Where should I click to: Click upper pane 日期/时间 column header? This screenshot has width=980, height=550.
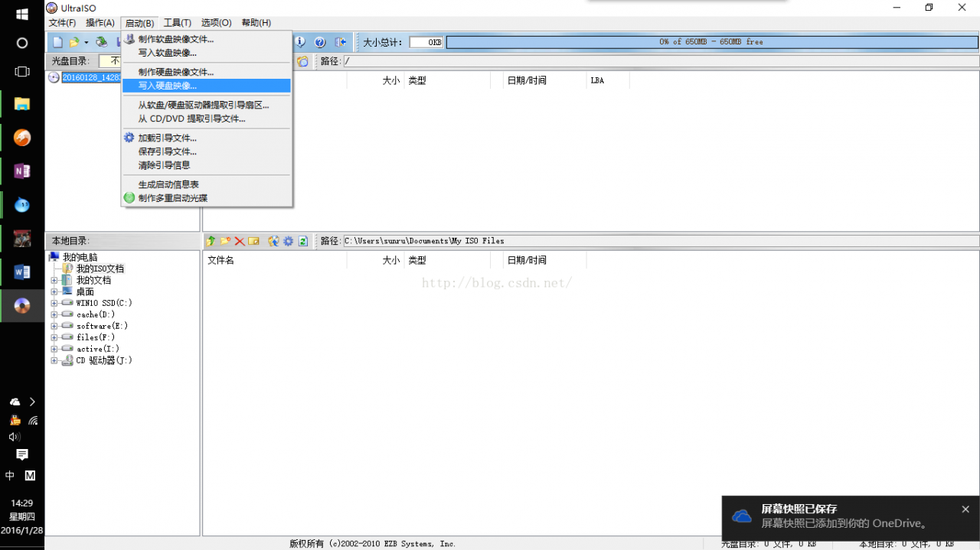coord(527,80)
